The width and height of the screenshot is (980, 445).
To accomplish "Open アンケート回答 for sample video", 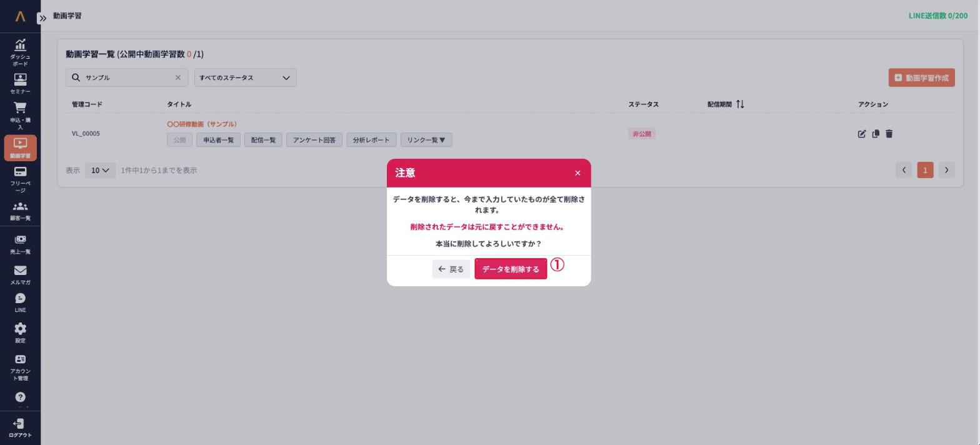I will [314, 140].
